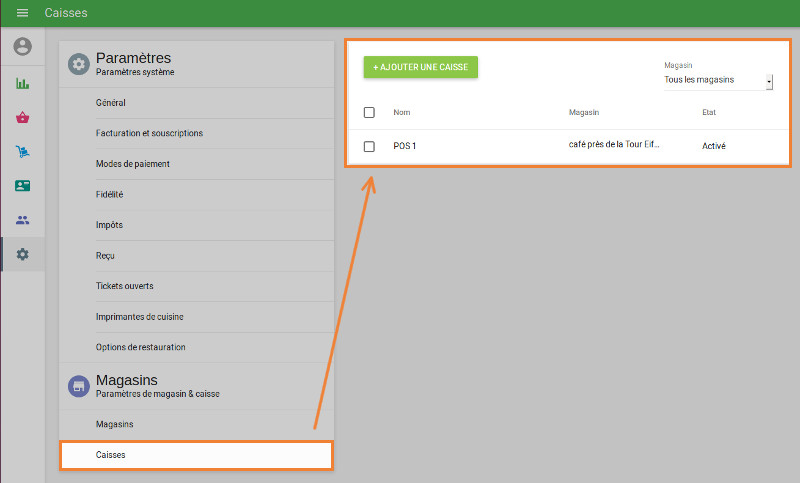Open the reports bar chart icon
This screenshot has height=483, width=800.
22,83
